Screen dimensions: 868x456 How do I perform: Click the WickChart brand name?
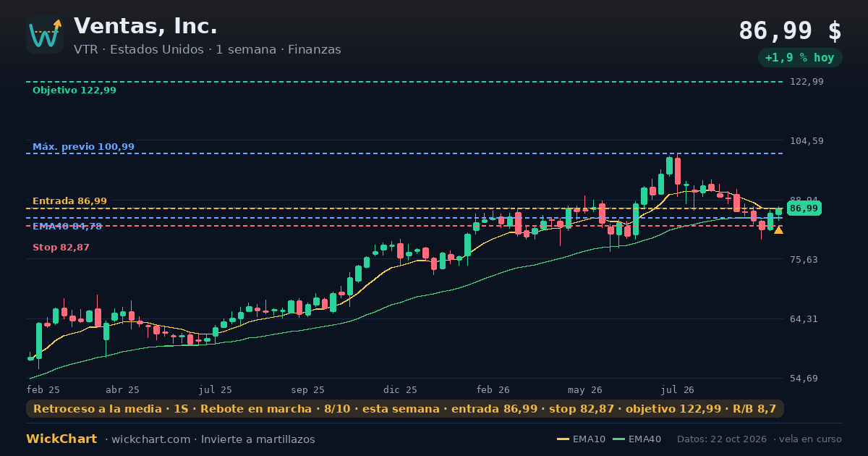click(x=61, y=439)
